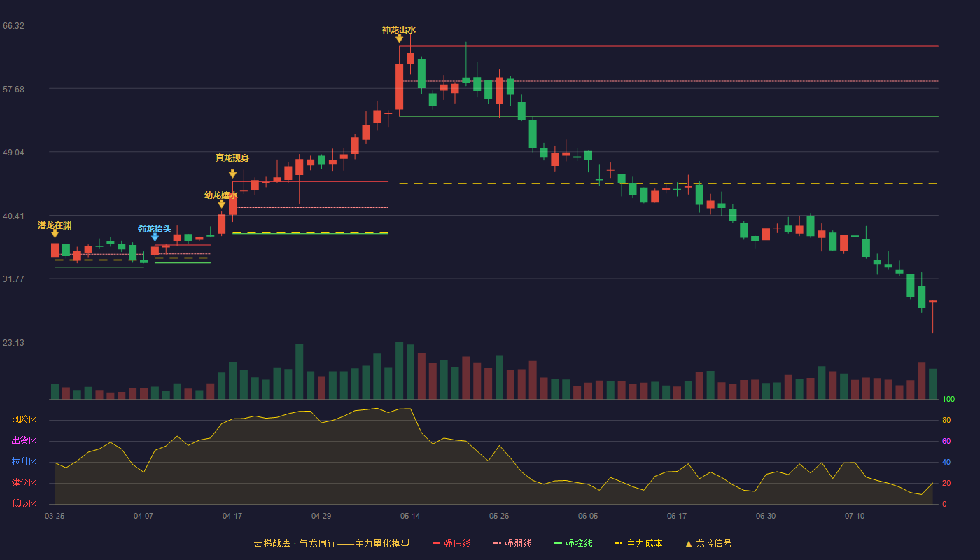Select the 建仓区 zone label

tap(24, 483)
